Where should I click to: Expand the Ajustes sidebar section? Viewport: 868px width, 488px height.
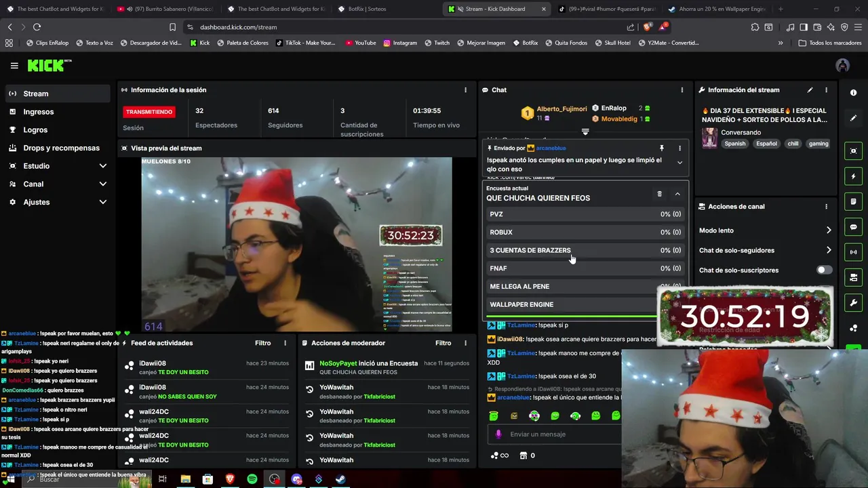click(x=102, y=202)
